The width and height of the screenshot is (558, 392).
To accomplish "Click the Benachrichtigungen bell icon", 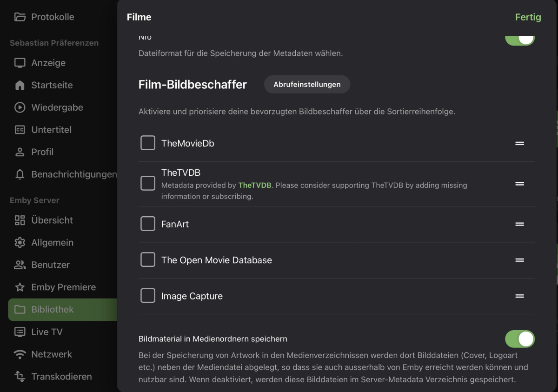I will pos(20,174).
